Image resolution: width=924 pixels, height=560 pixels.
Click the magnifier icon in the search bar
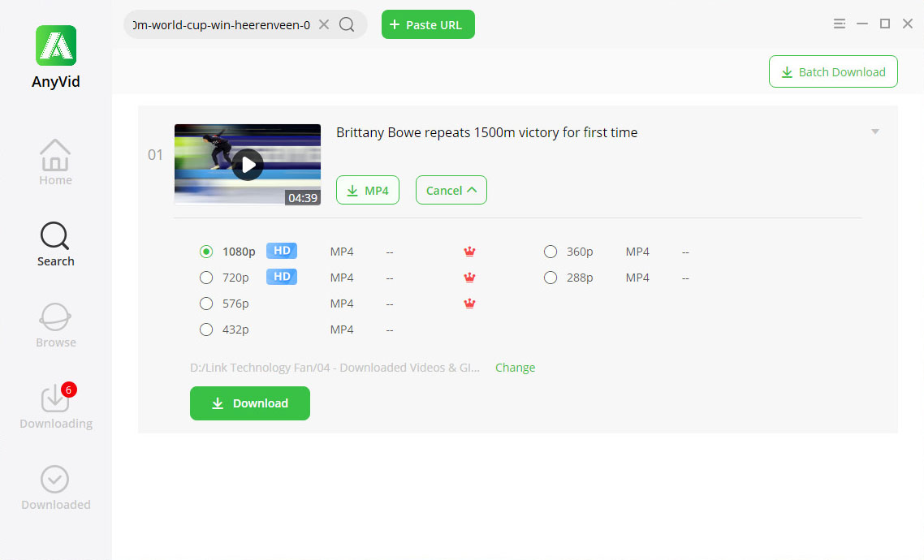pyautogui.click(x=347, y=24)
